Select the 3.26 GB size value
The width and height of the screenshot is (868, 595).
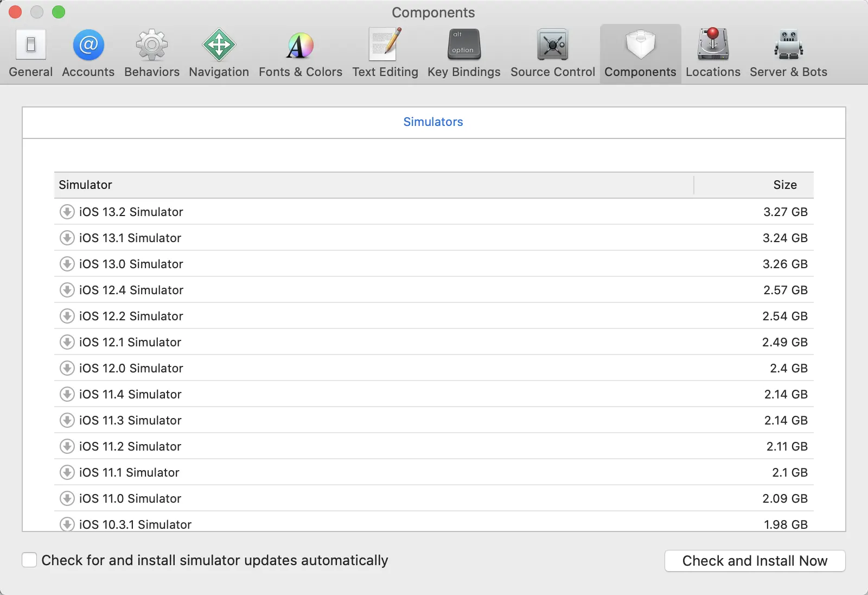785,264
